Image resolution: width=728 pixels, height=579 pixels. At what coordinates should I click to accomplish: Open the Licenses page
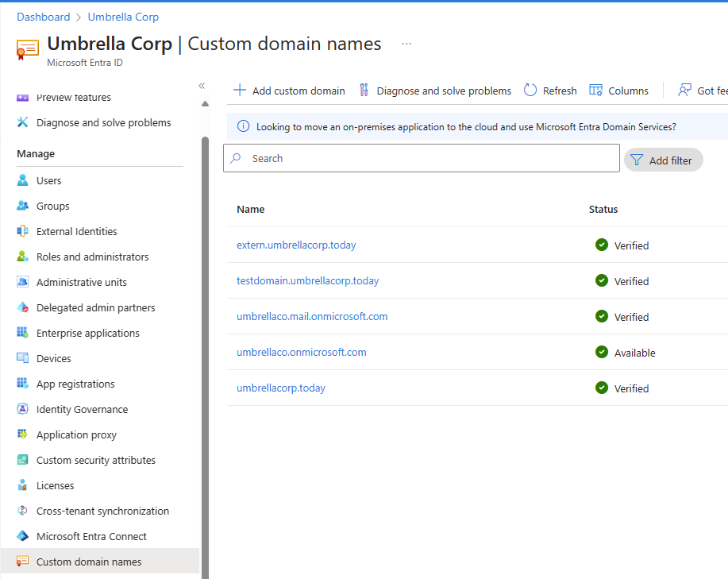point(54,485)
